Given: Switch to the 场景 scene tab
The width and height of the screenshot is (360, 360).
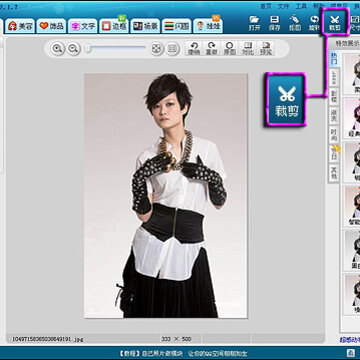Looking at the screenshot, I should pos(145,26).
